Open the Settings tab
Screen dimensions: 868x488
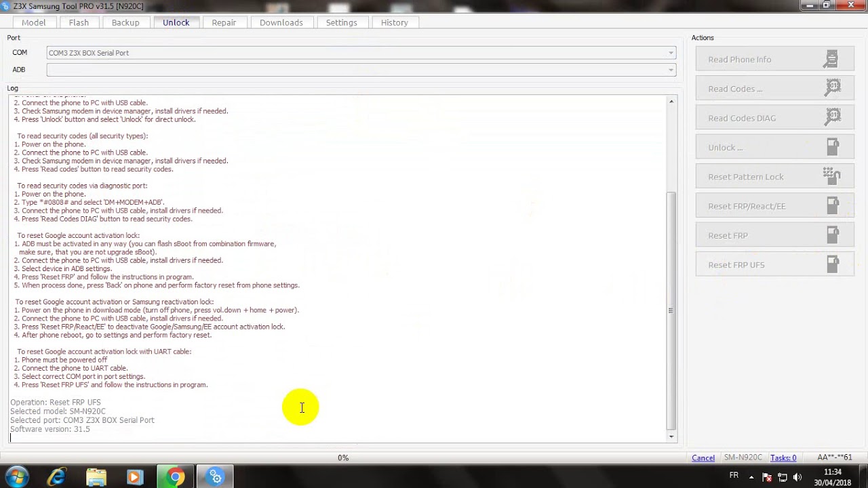point(342,22)
